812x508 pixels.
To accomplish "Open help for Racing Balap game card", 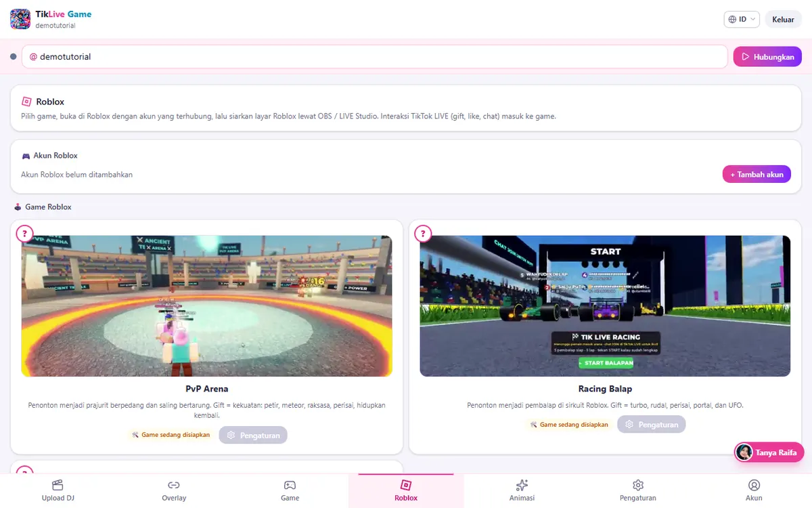I will pos(423,234).
